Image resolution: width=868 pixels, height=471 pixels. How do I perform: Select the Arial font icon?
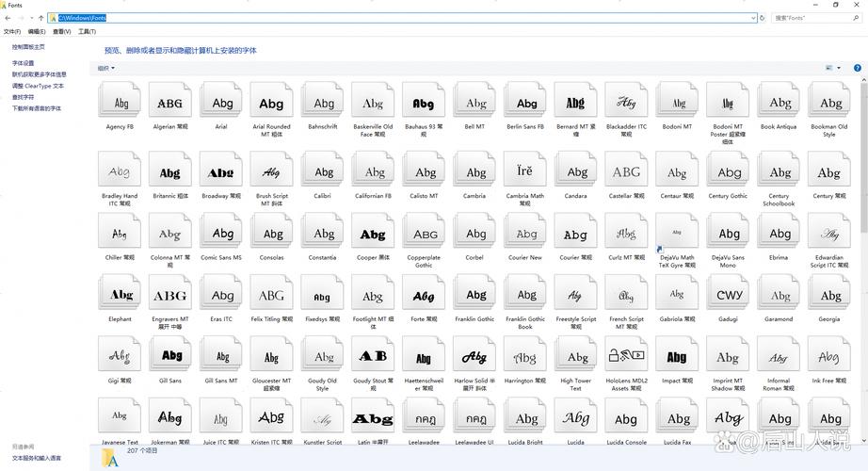(221, 100)
